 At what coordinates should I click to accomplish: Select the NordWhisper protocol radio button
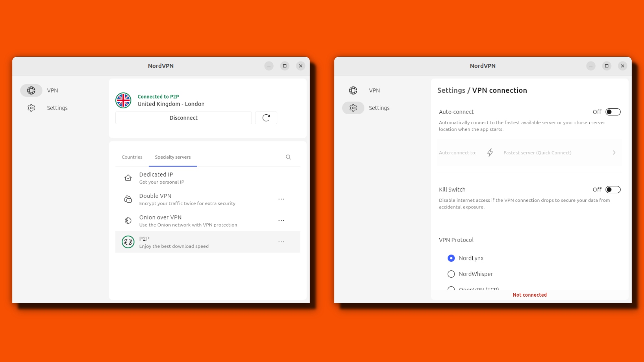(x=451, y=274)
